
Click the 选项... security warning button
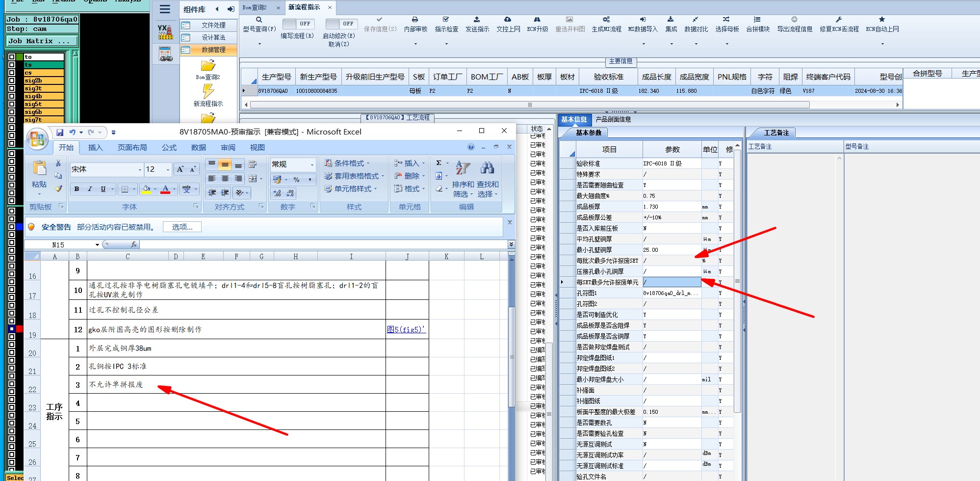[x=182, y=227]
